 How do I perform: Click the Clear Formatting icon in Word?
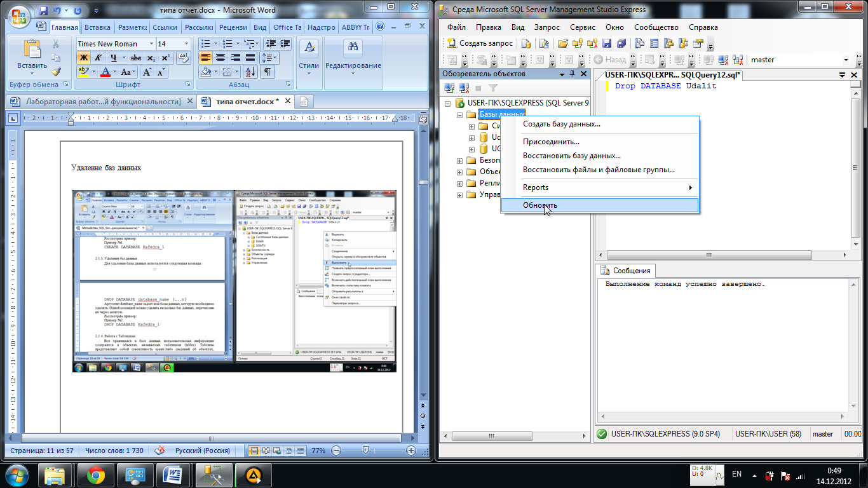[x=183, y=58]
